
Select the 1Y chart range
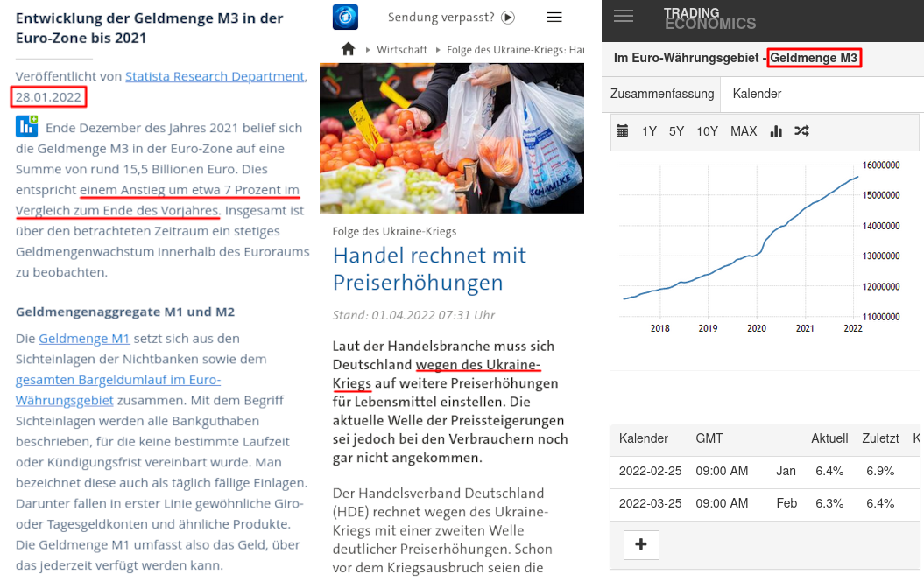(649, 131)
